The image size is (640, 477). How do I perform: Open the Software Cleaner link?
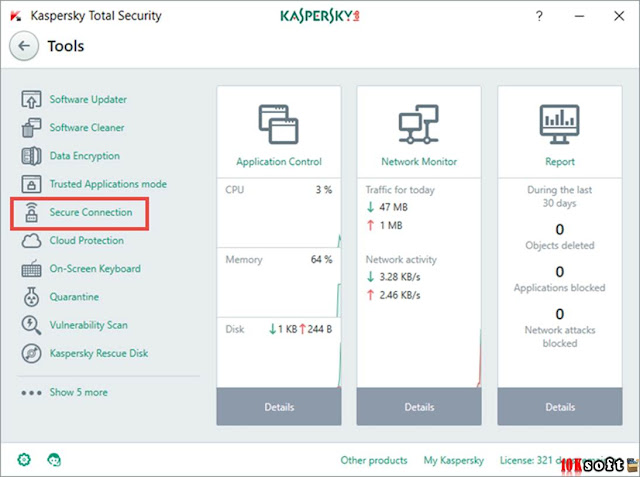pos(87,128)
